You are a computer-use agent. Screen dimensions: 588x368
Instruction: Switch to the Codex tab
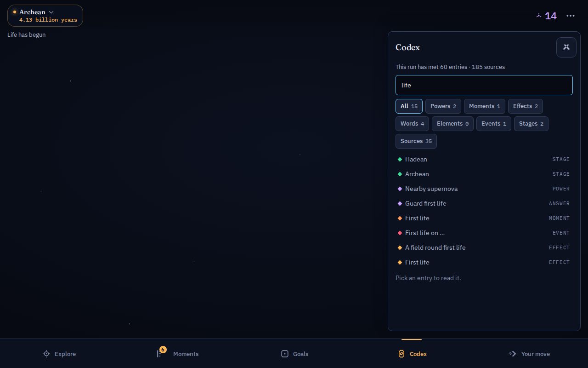click(x=412, y=354)
